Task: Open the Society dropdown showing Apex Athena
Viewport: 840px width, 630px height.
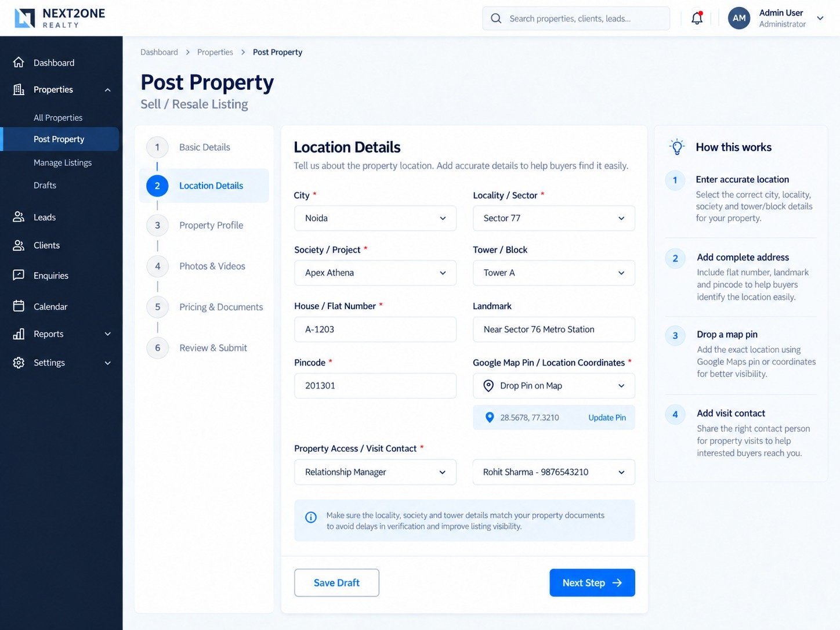Action: (375, 273)
